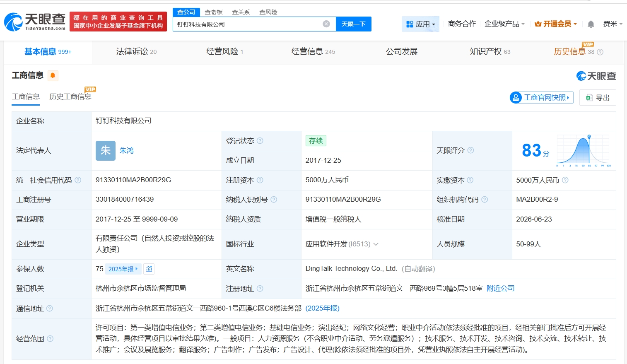Click help icon next to 实缴资本
The width and height of the screenshot is (627, 364).
pos(470,180)
